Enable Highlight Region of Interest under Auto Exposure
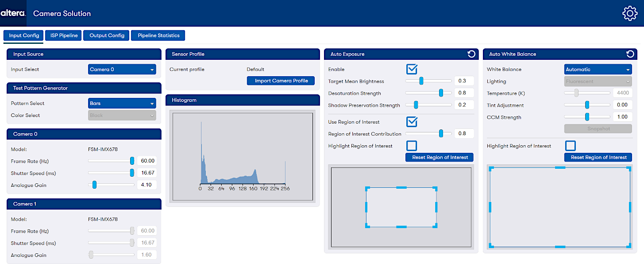 coord(412,146)
